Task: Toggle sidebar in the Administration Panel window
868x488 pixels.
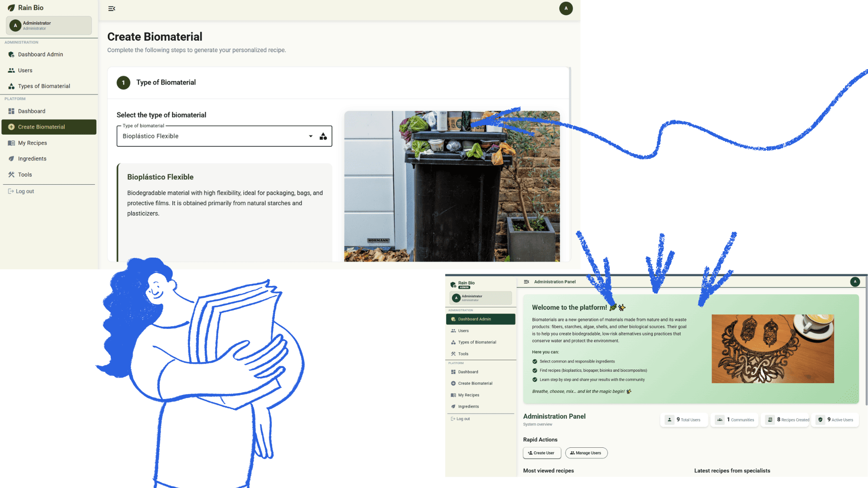Action: pos(526,282)
